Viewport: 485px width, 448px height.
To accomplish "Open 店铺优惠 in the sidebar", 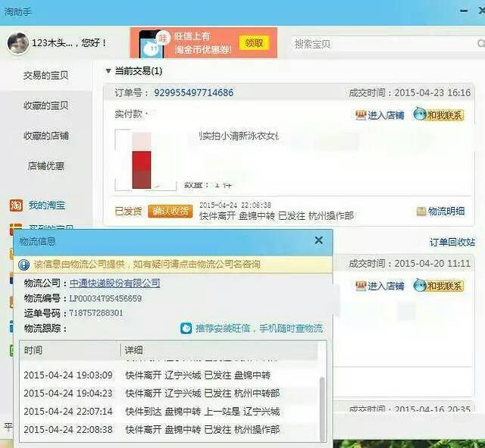I will 45,165.
